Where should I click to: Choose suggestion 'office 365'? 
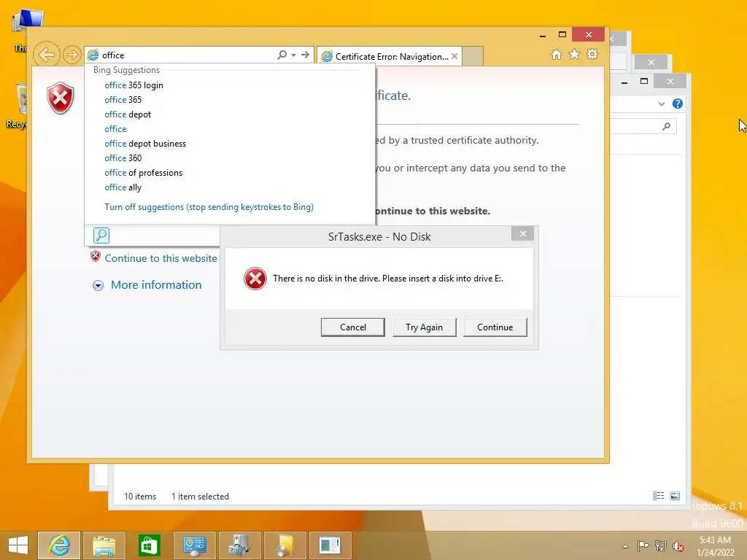click(123, 99)
